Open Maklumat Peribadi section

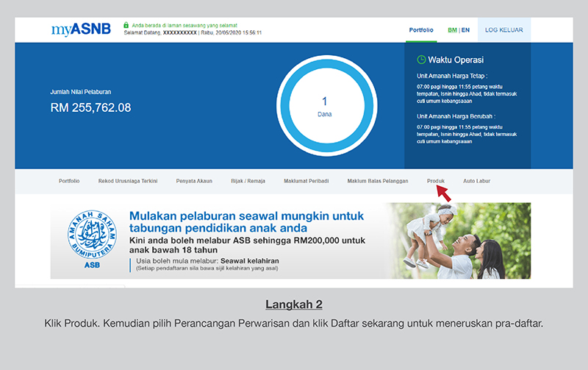tap(306, 181)
